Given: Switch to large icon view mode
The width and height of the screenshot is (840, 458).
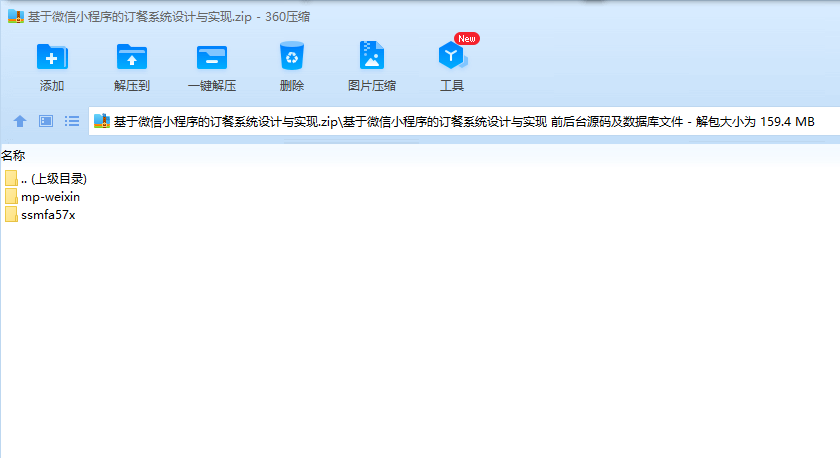Looking at the screenshot, I should pyautogui.click(x=46, y=121).
